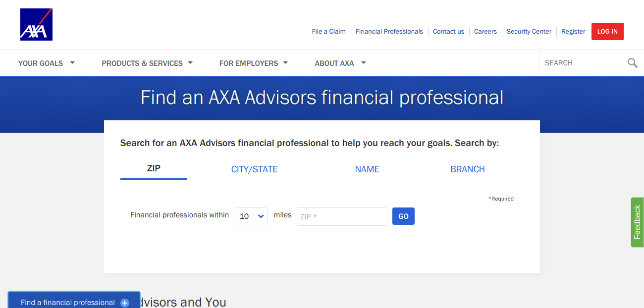Click the AXA logo
Image resolution: width=644 pixels, height=308 pixels.
tap(36, 24)
